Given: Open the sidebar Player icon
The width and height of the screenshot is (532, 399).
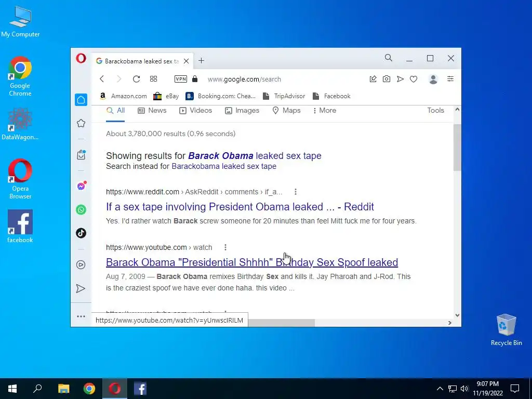Looking at the screenshot, I should click(81, 264).
